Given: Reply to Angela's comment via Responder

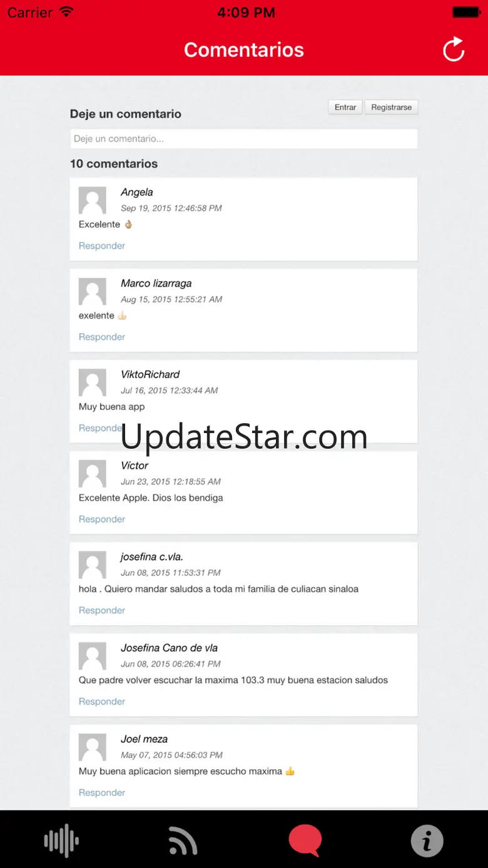Looking at the screenshot, I should pos(102,246).
